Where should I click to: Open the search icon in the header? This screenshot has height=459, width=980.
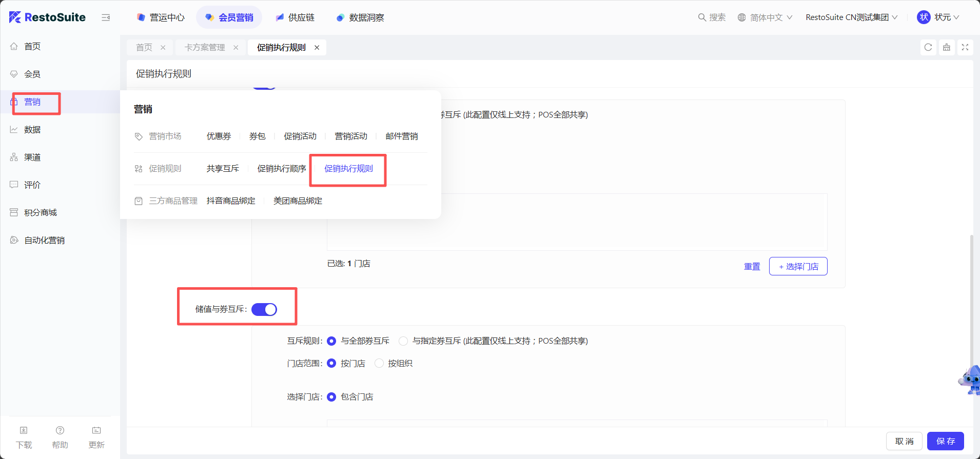click(x=702, y=17)
